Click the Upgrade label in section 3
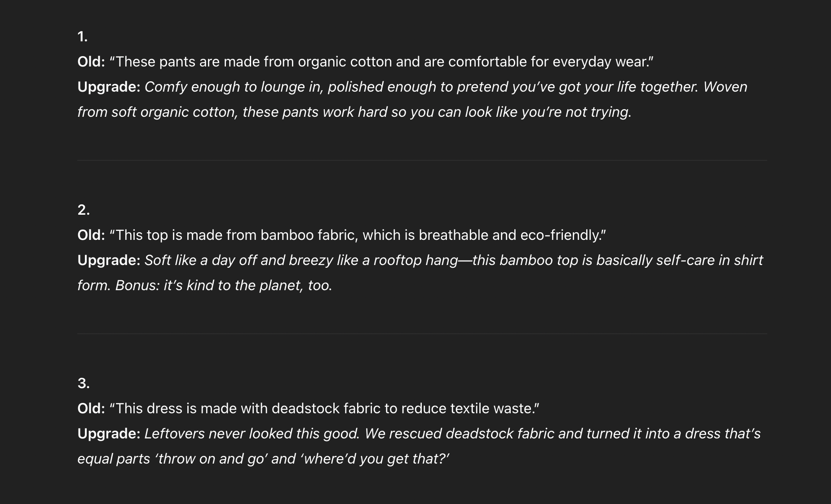The height and width of the screenshot is (504, 831). (x=109, y=433)
